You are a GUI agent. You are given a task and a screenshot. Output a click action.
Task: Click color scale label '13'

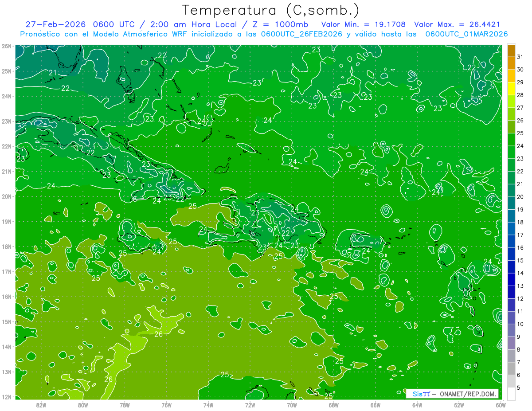pyautogui.click(x=520, y=286)
